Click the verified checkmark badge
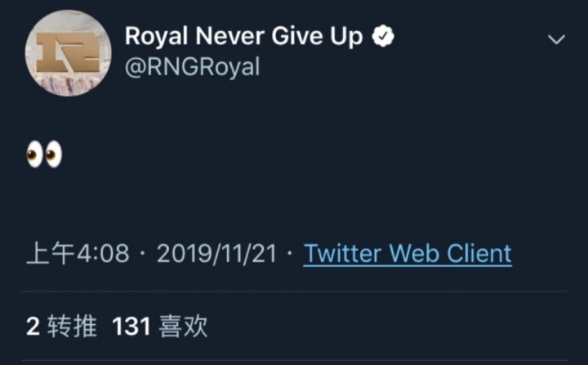This screenshot has width=588, height=365. click(x=383, y=37)
